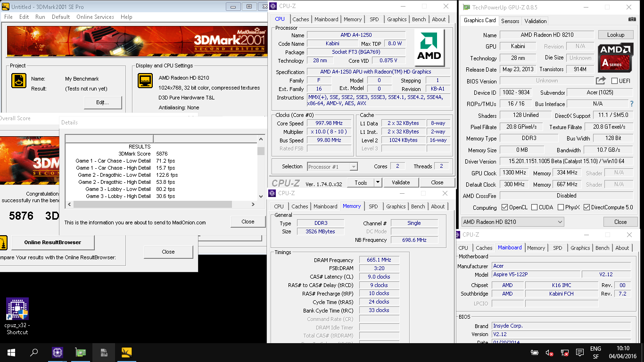Click the AMD A-Series logo in GPU-Z
This screenshot has width=644, height=362.
(615, 57)
